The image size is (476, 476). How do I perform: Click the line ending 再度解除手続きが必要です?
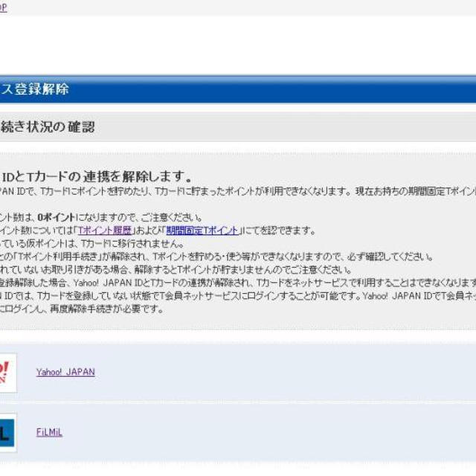82,309
